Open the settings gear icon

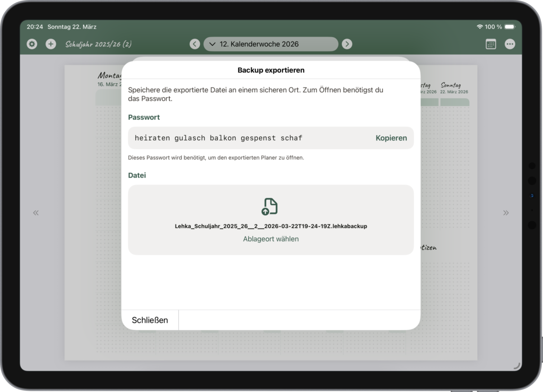(32, 44)
